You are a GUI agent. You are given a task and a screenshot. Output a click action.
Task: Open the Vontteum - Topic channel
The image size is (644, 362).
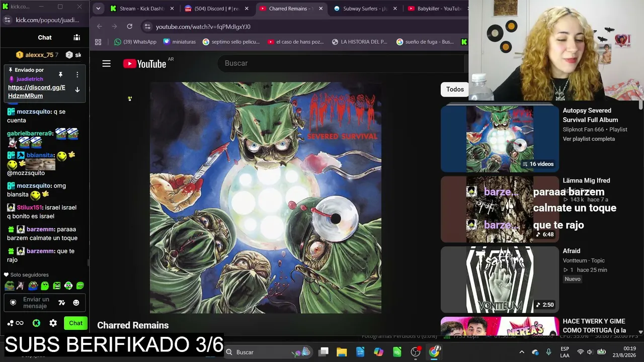(584, 260)
